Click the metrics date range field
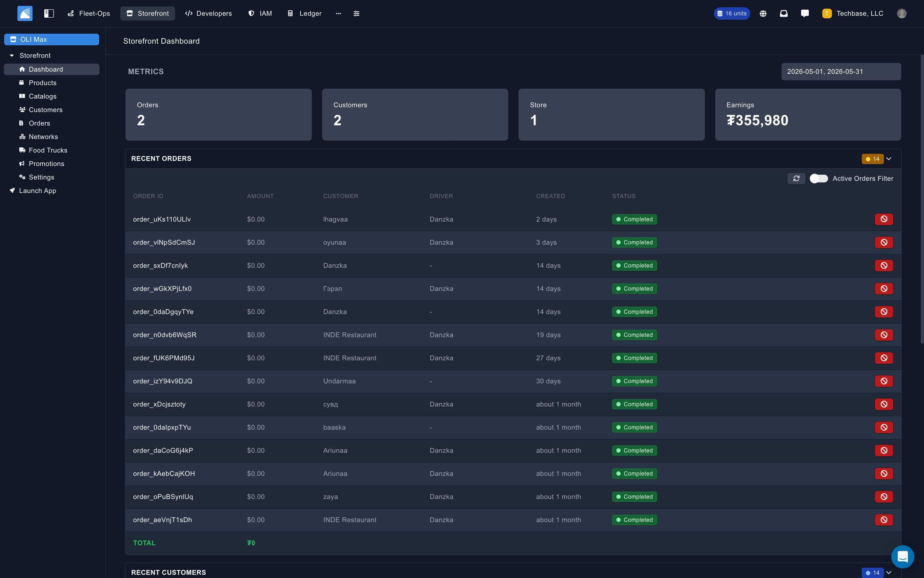This screenshot has height=578, width=924. click(x=841, y=72)
